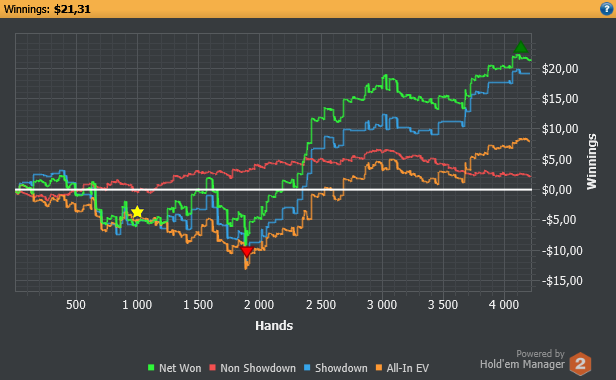Click the 500 hands x-axis label
The image size is (616, 380).
coord(76,305)
